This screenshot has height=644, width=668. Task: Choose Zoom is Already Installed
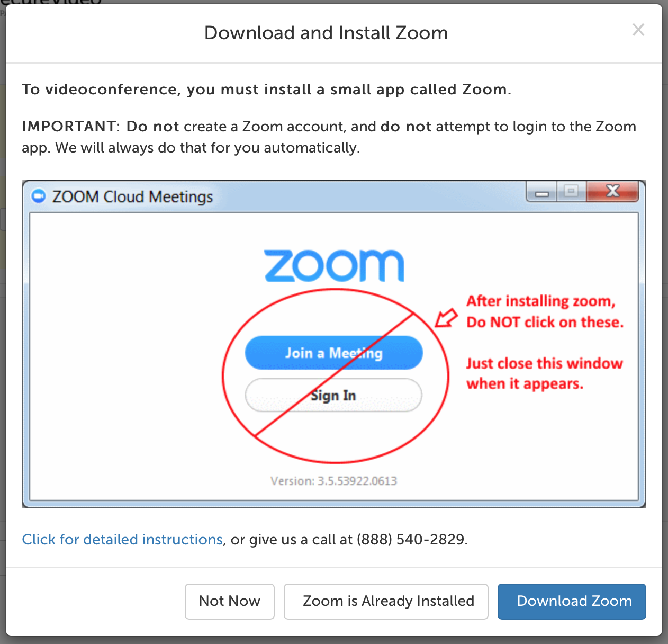(386, 601)
